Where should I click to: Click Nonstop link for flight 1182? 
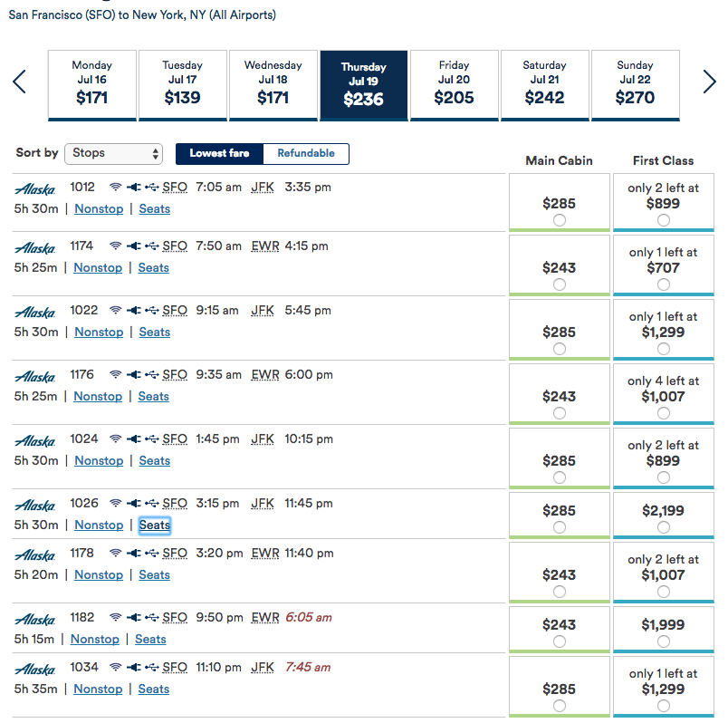pyautogui.click(x=95, y=640)
